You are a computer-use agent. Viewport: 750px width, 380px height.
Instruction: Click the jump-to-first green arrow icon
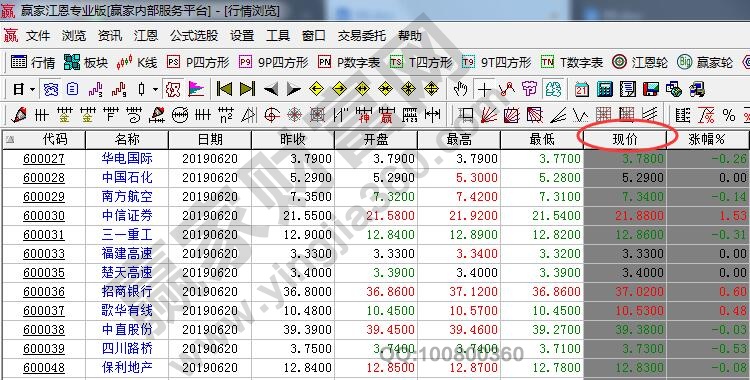pos(224,89)
